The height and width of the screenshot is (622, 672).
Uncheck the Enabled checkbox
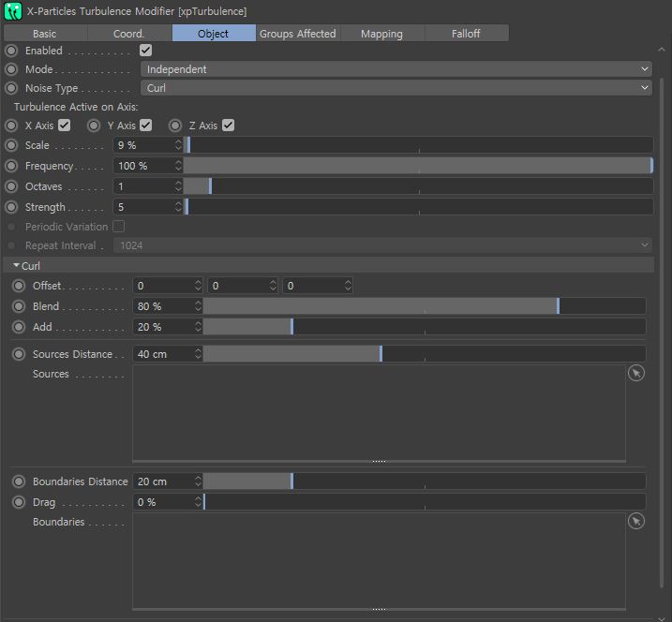click(145, 51)
